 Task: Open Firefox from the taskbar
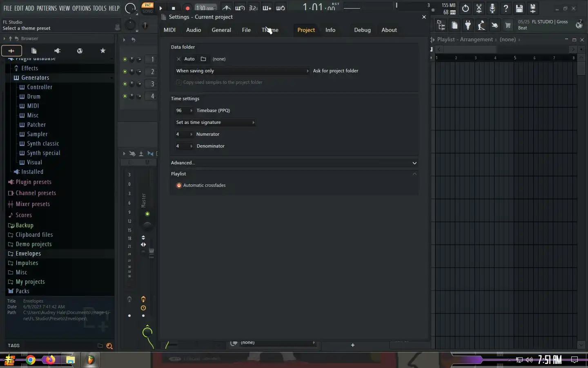pyautogui.click(x=51, y=360)
